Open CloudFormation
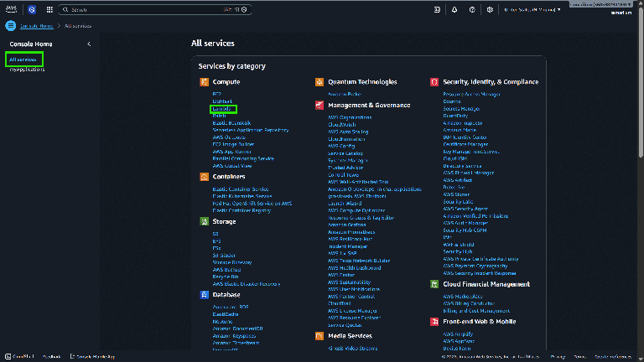The image size is (644, 362). tap(346, 139)
